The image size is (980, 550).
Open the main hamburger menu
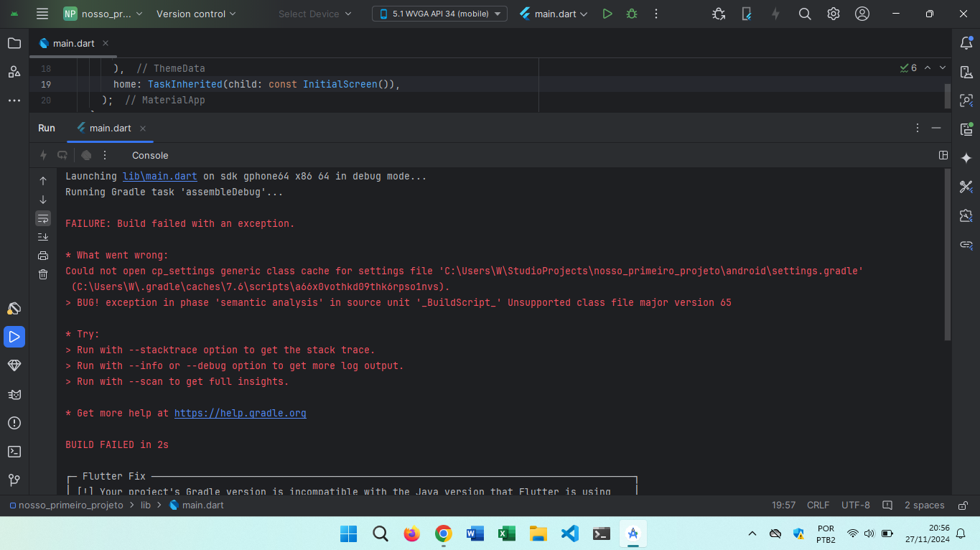[42, 14]
